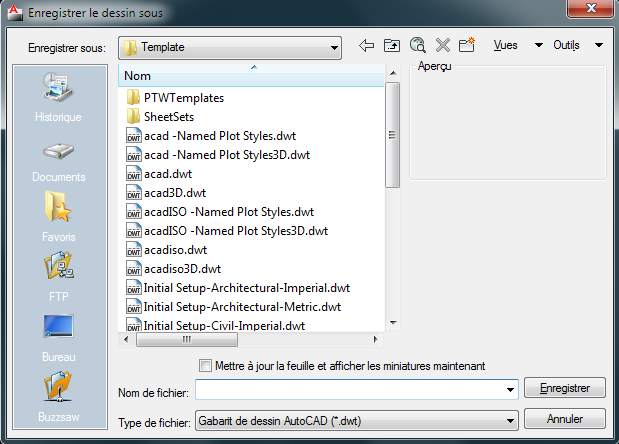
Task: Click the horizontal scroll right arrow
Action: (x=375, y=339)
